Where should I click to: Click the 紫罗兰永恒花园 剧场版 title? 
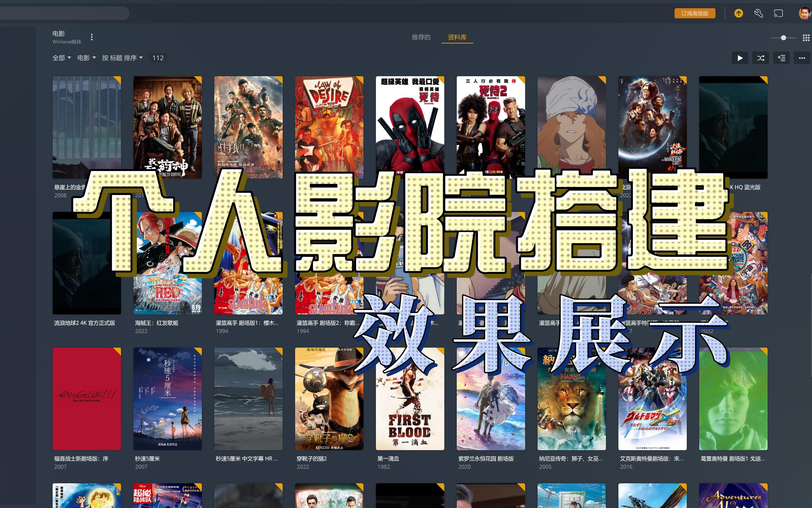(x=486, y=459)
